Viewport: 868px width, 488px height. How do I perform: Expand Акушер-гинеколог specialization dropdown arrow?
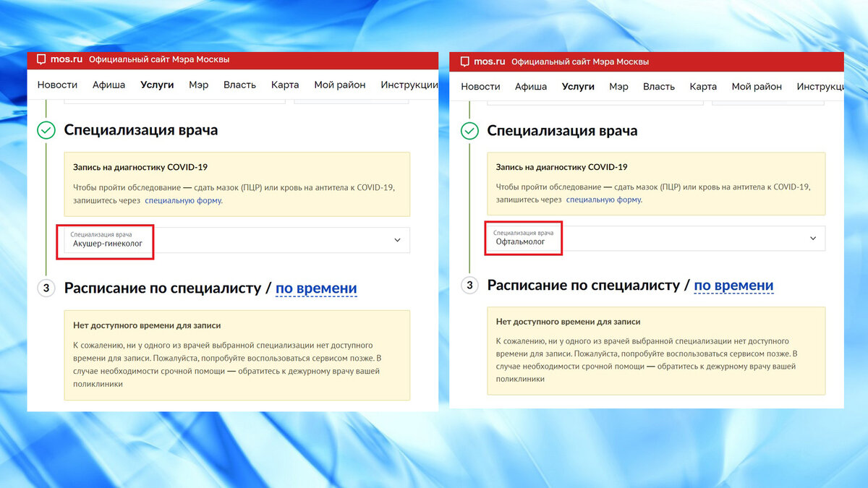397,240
